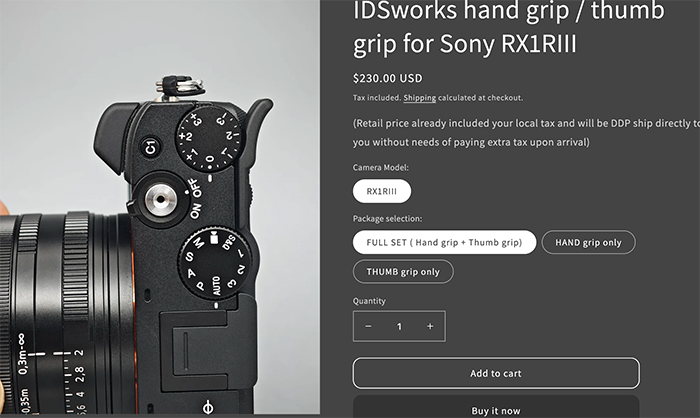The width and height of the screenshot is (700, 418).
Task: Choose HAND grip only package
Action: [588, 242]
